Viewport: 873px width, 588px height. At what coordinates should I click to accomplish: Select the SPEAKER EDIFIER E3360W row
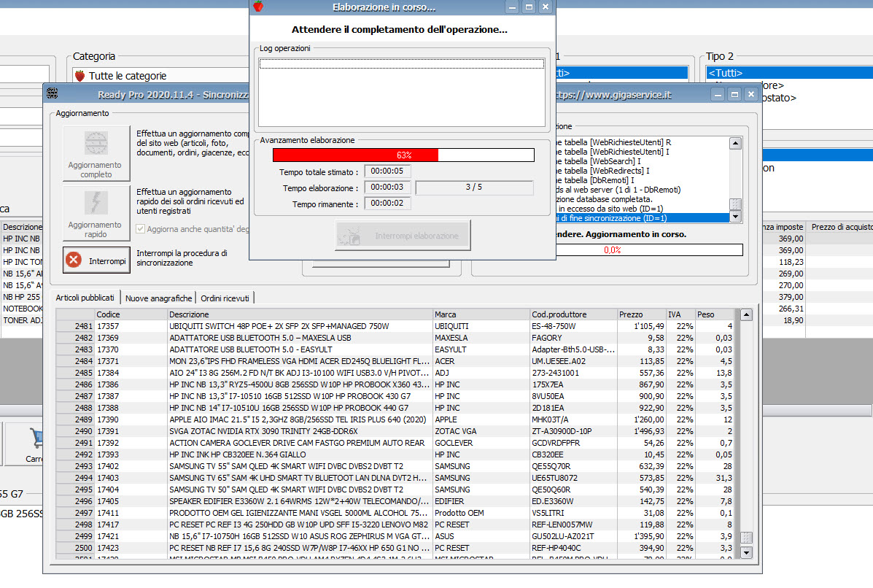pyautogui.click(x=395, y=502)
